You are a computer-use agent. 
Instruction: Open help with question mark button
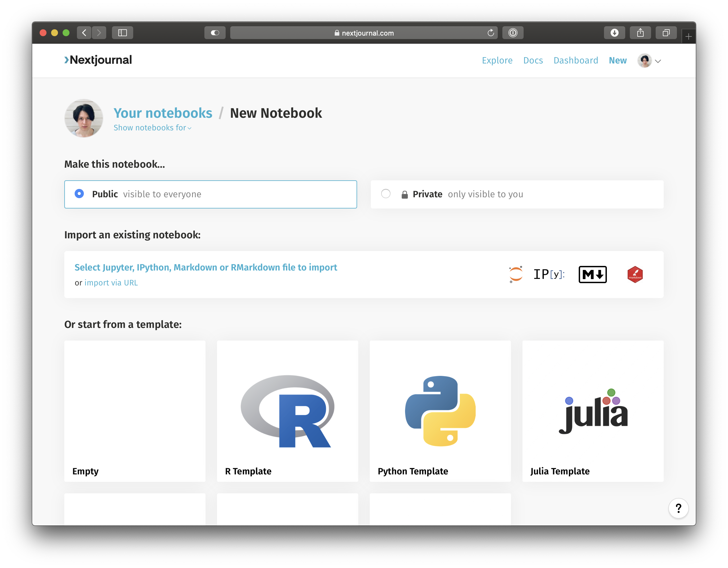pyautogui.click(x=678, y=508)
